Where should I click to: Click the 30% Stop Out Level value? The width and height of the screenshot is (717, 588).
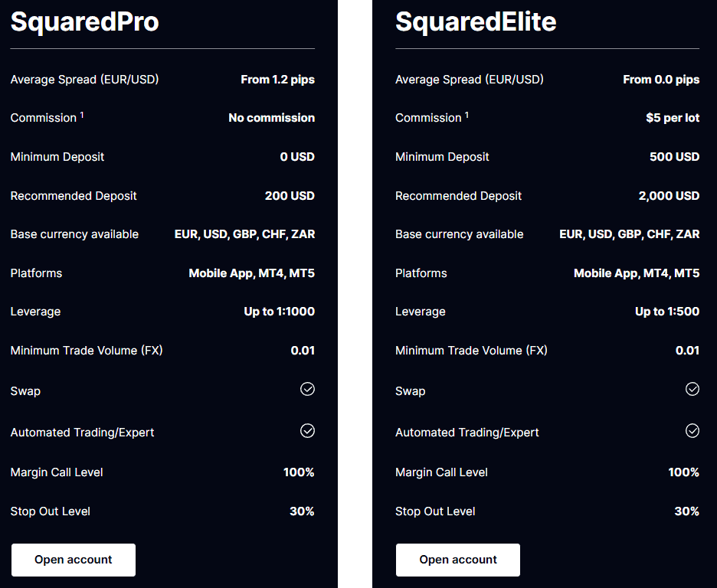pos(303,511)
